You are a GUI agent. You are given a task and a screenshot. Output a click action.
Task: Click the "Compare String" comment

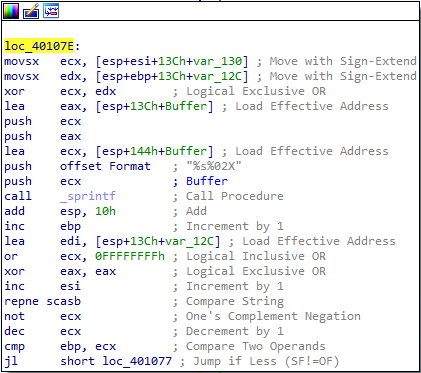point(235,302)
